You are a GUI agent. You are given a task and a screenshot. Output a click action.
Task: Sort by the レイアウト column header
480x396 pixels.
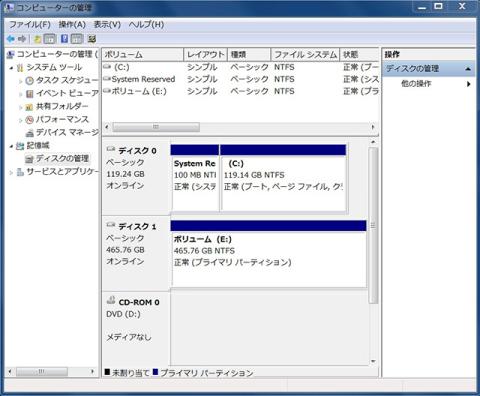point(205,54)
